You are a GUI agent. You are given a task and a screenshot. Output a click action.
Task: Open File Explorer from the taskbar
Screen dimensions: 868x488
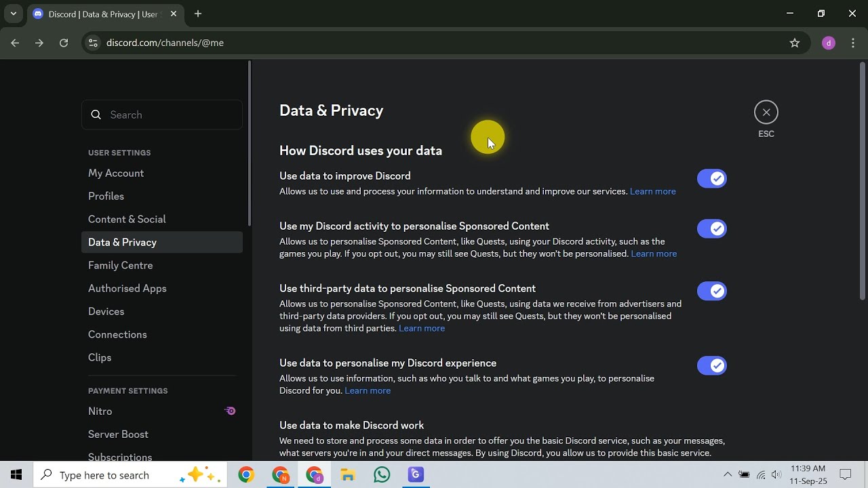pos(348,475)
